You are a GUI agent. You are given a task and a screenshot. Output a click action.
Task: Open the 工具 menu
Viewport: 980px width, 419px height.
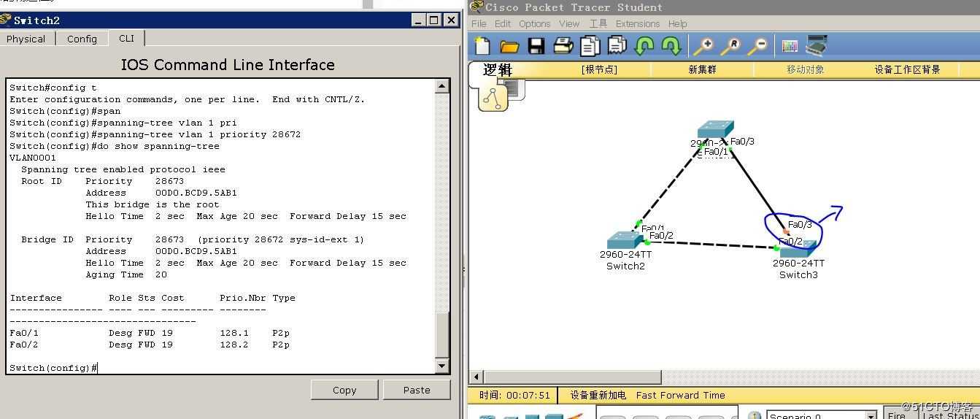[598, 23]
